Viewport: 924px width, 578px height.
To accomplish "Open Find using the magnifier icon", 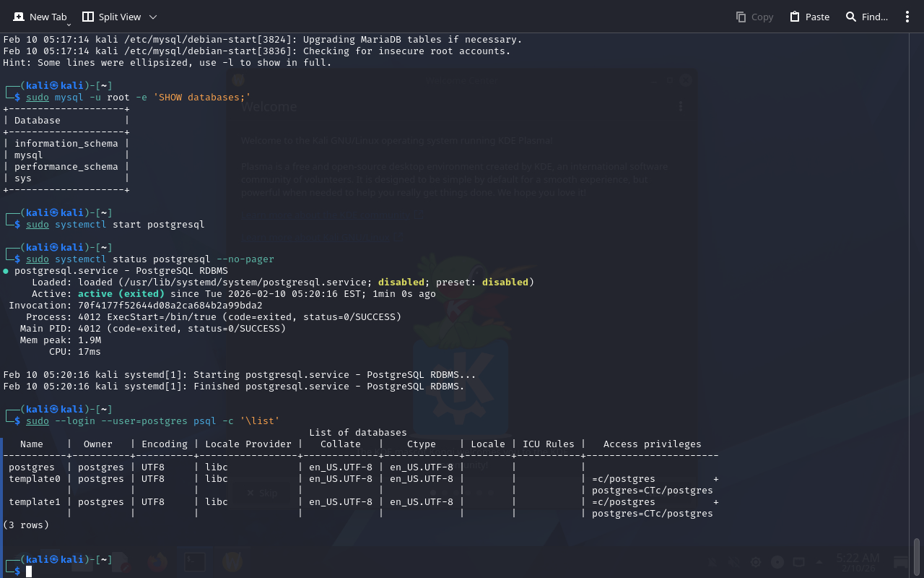I will 851,17.
